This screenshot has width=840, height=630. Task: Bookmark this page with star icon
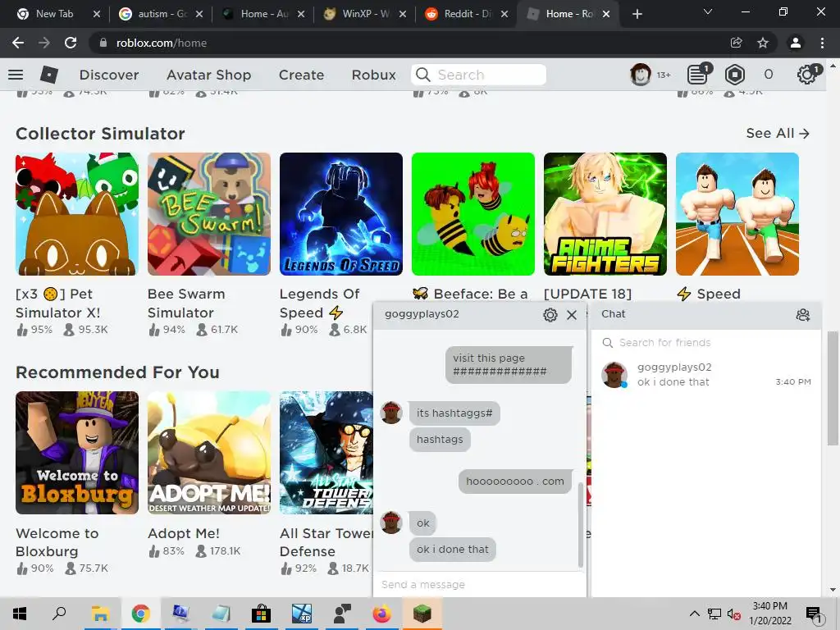click(763, 43)
